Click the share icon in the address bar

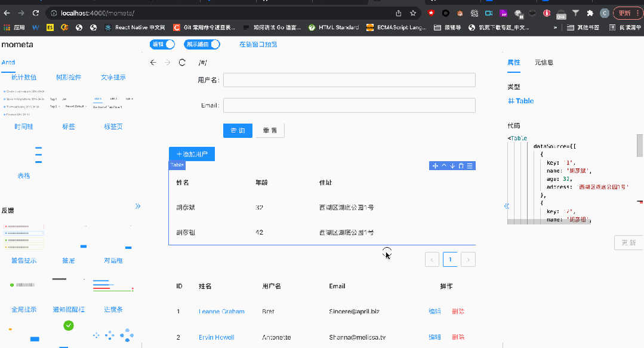(398, 12)
